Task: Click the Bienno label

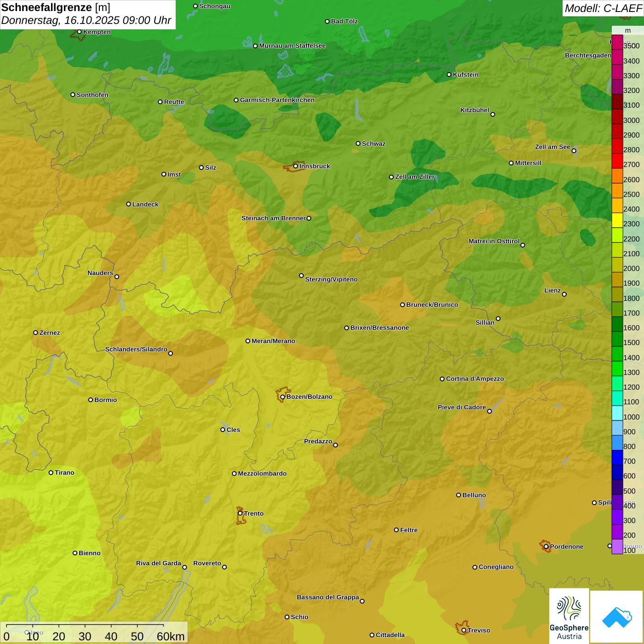Action: (90, 553)
